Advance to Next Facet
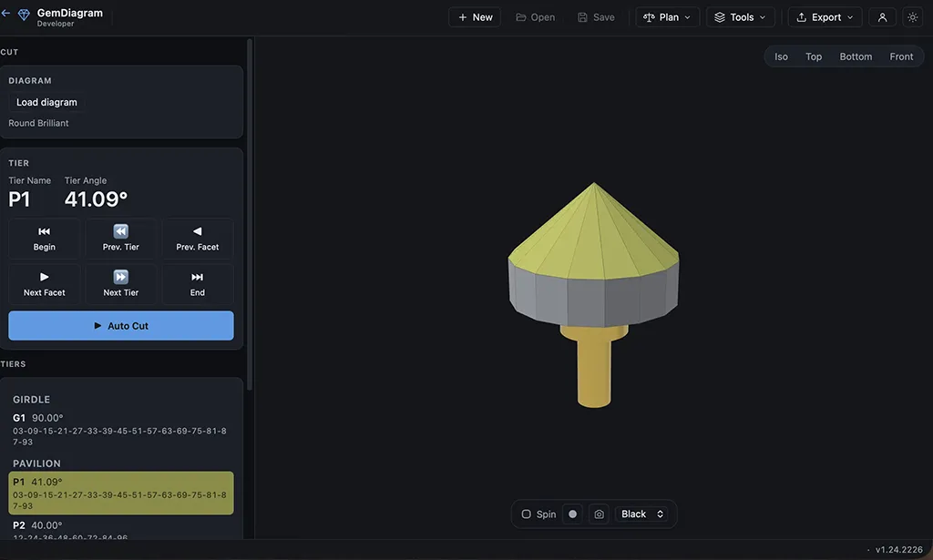933x560 pixels. click(x=44, y=284)
